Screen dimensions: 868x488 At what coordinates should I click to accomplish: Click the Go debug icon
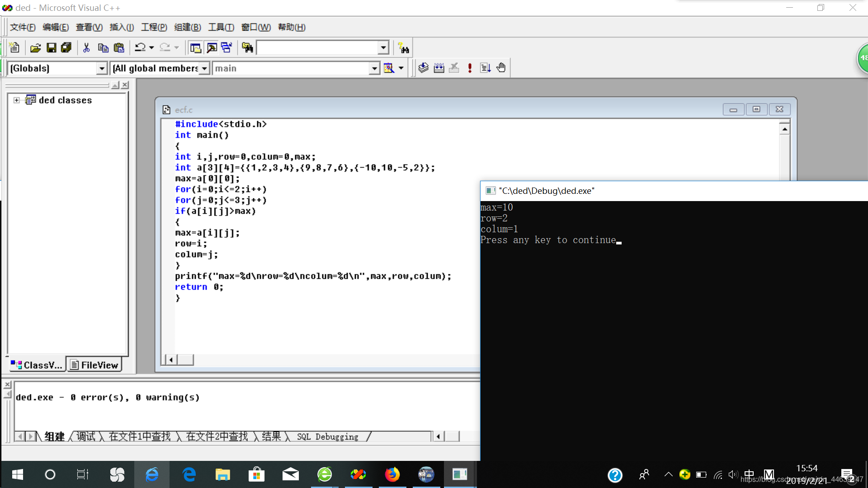[485, 68]
